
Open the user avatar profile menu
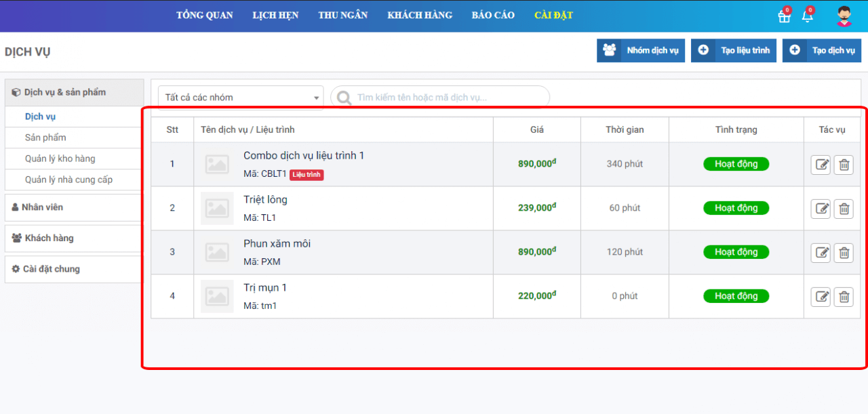tap(844, 16)
